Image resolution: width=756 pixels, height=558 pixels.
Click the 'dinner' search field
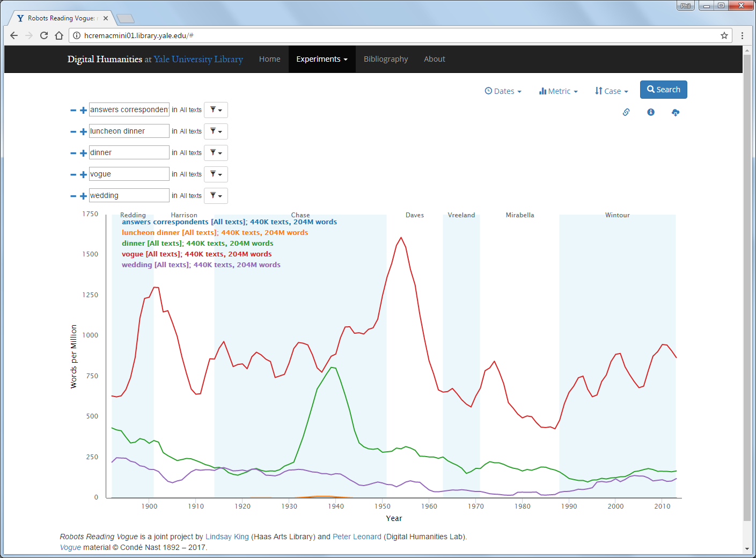coord(129,152)
